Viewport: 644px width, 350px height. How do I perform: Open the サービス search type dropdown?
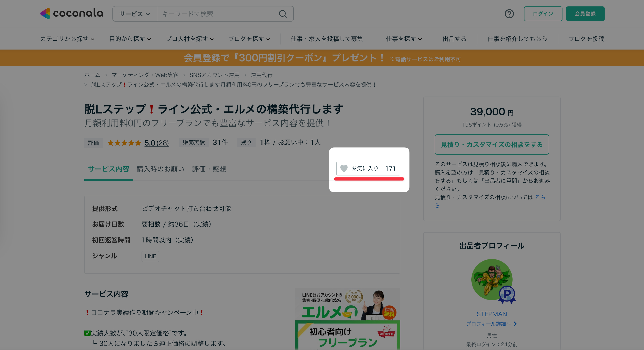click(x=134, y=14)
